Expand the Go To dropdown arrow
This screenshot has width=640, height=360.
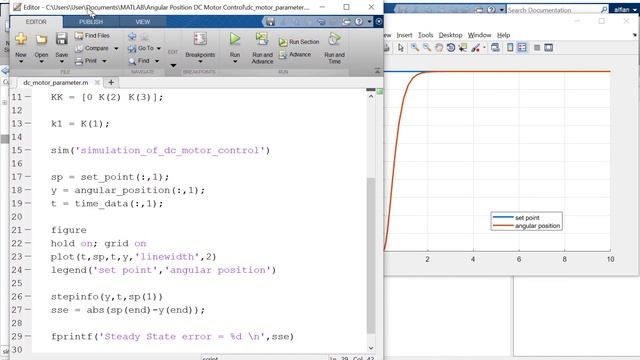159,49
